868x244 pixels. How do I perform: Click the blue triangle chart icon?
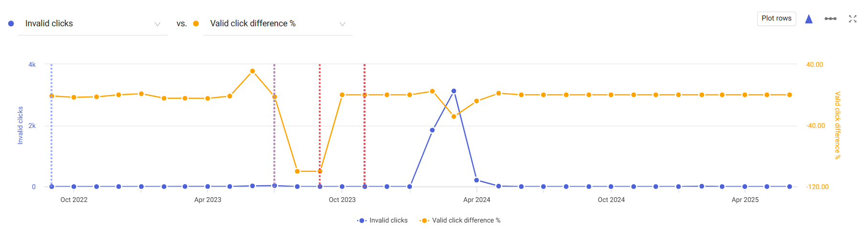point(809,19)
